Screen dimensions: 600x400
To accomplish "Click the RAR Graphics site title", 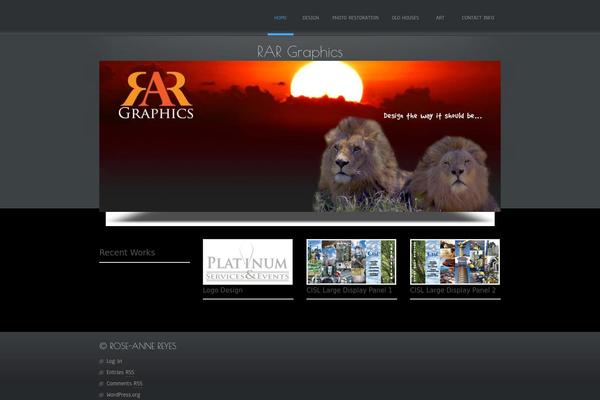I will pyautogui.click(x=300, y=52).
